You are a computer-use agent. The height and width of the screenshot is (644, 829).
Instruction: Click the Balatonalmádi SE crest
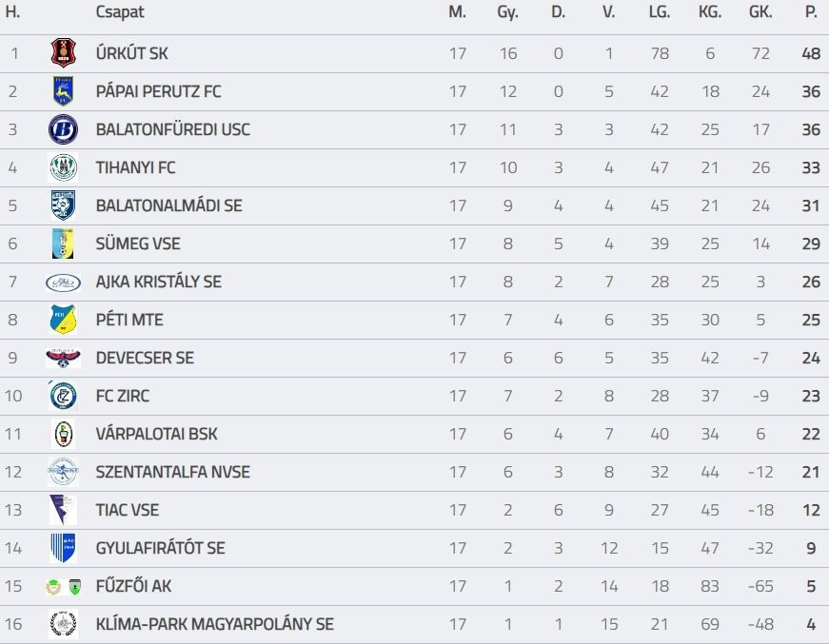[63, 205]
